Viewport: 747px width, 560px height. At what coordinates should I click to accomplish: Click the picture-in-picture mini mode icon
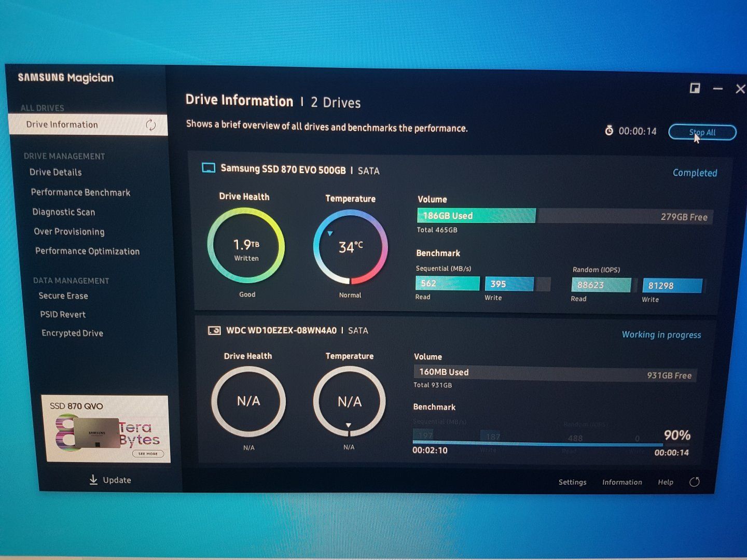pos(695,88)
